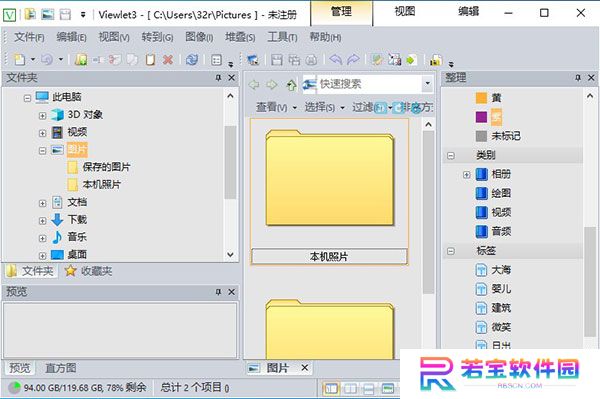600x399 pixels.
Task: Expand the 相册 category node
Action: [x=466, y=175]
